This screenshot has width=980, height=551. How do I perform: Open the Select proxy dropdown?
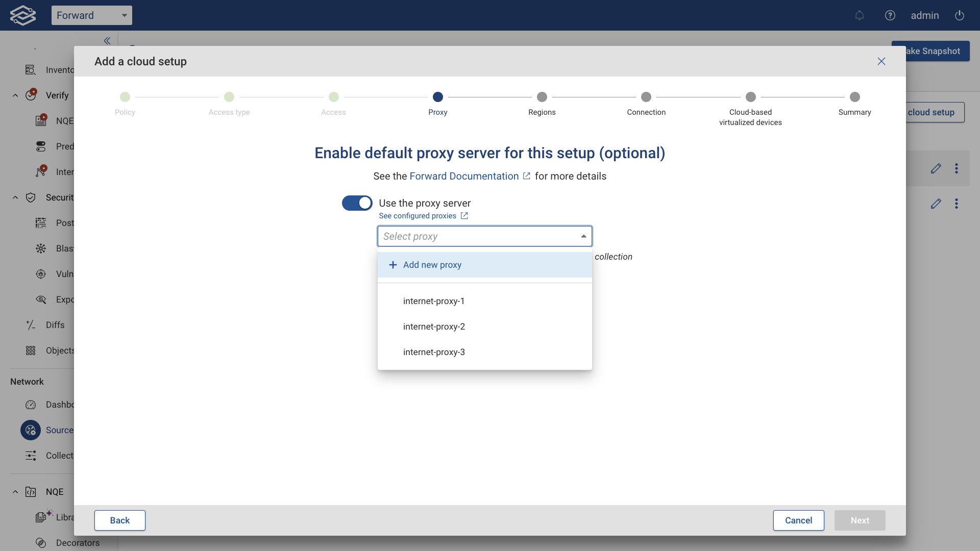[x=484, y=236]
